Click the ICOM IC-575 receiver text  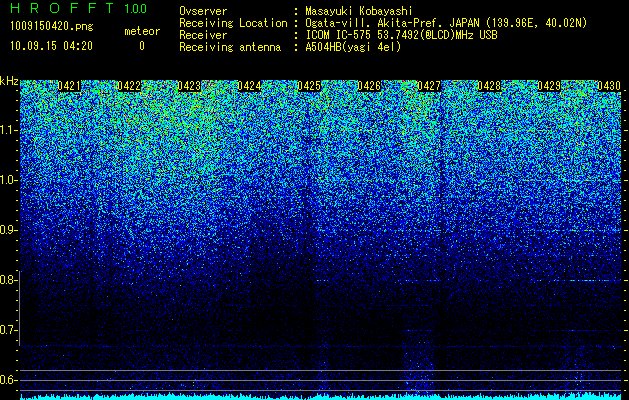click(402, 35)
